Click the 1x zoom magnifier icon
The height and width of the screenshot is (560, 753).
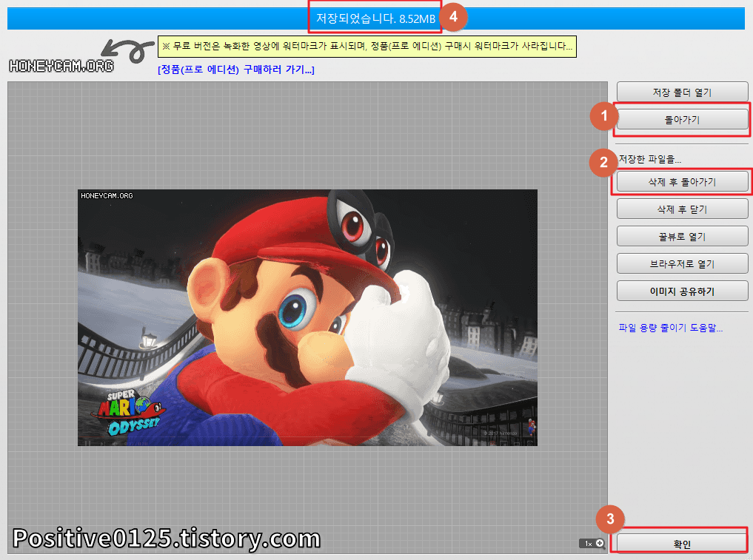(600, 543)
